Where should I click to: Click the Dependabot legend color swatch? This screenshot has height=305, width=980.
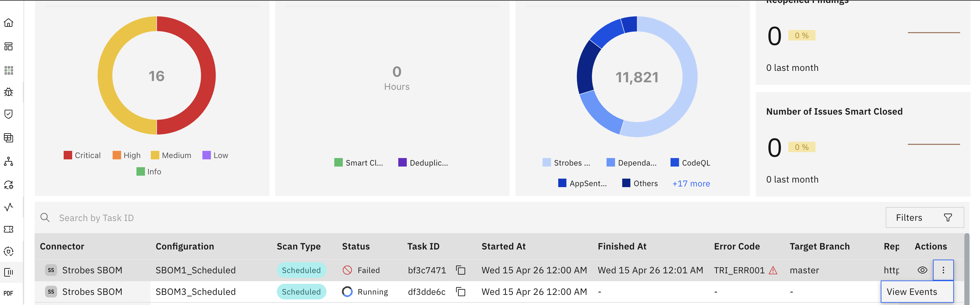pos(610,163)
